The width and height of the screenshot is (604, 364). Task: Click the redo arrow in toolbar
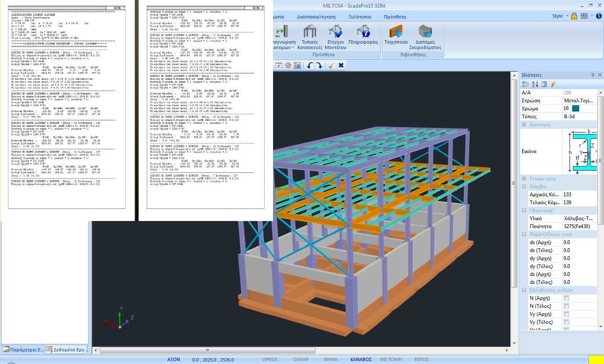pos(319,65)
